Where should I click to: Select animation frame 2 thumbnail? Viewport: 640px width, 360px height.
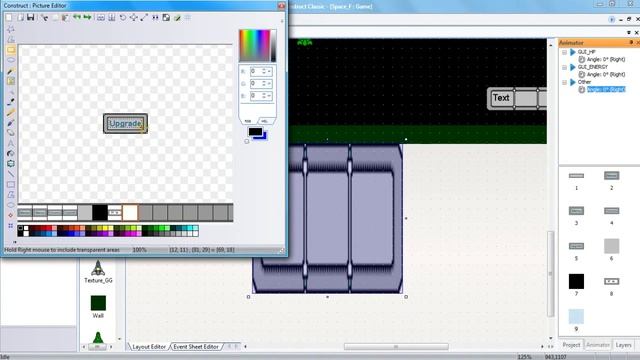click(x=611, y=176)
